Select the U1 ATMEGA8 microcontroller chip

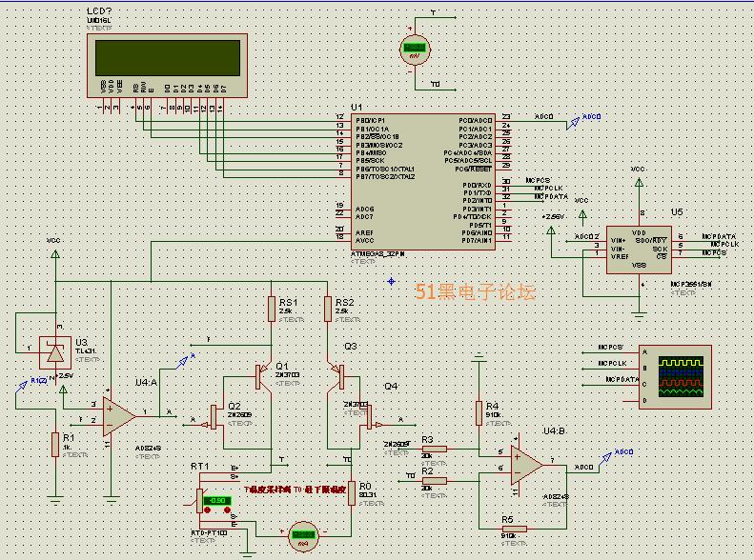click(x=423, y=182)
